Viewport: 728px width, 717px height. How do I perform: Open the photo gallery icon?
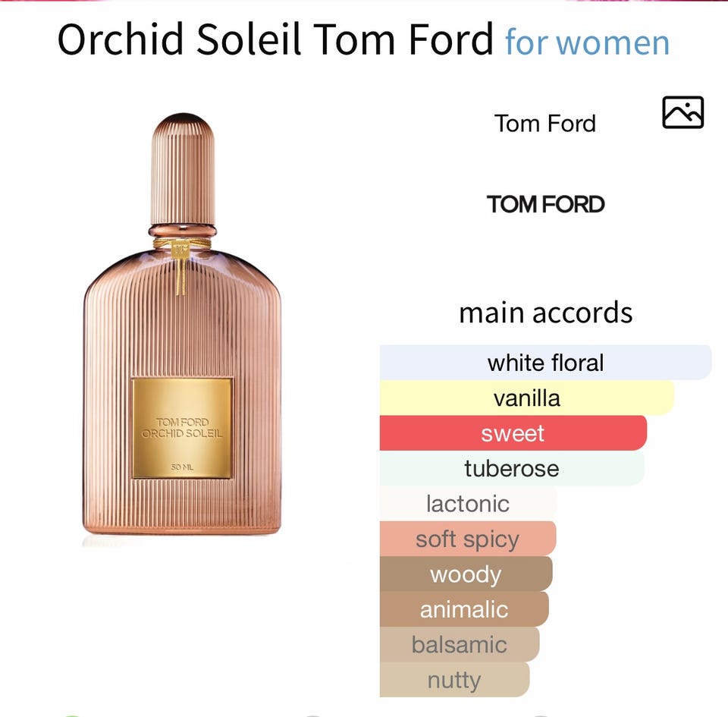click(682, 112)
